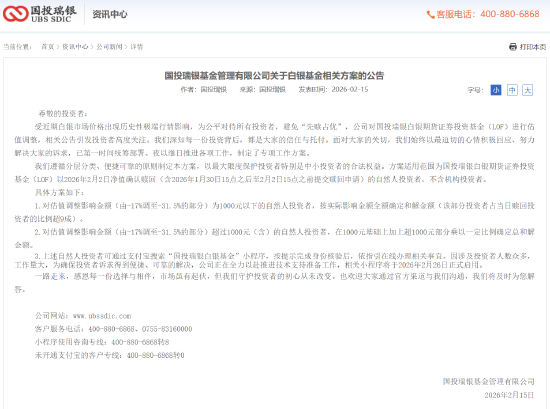Click 详情 in the breadcrumb
550x409 pixels.
pyautogui.click(x=136, y=47)
